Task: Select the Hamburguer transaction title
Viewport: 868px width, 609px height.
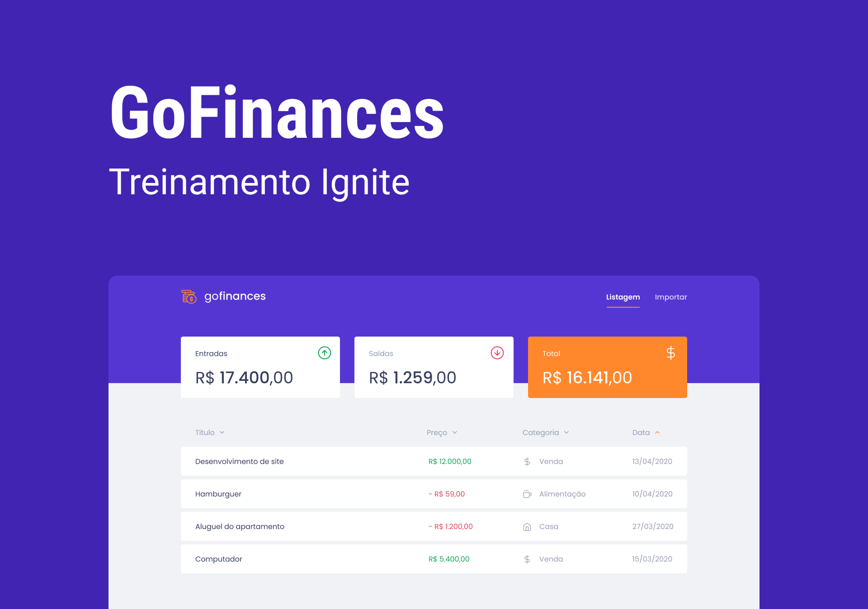Action: pos(218,494)
